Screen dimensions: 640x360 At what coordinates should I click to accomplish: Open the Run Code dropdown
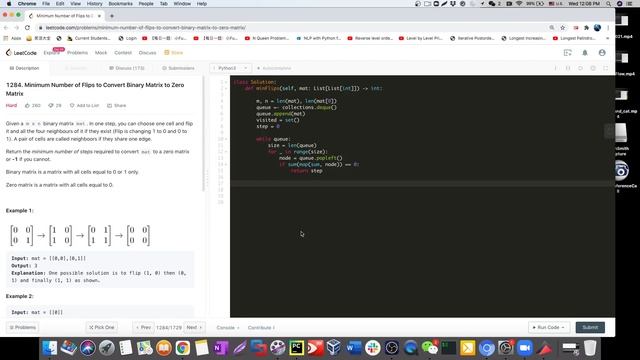click(549, 327)
